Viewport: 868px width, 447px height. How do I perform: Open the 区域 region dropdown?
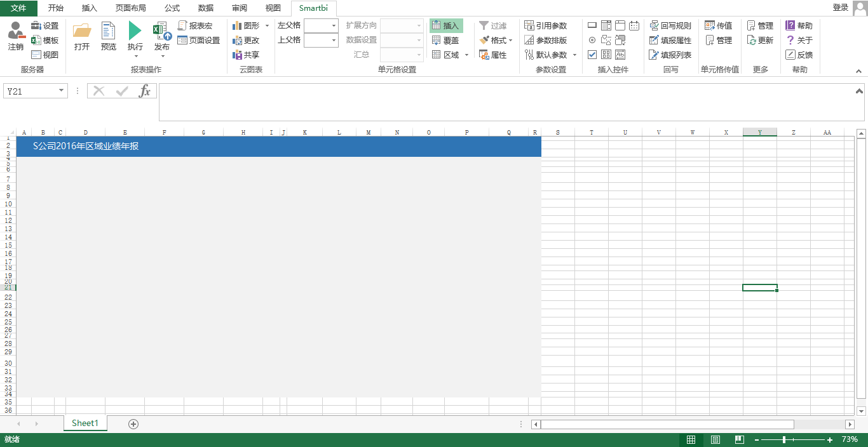[x=467, y=55]
